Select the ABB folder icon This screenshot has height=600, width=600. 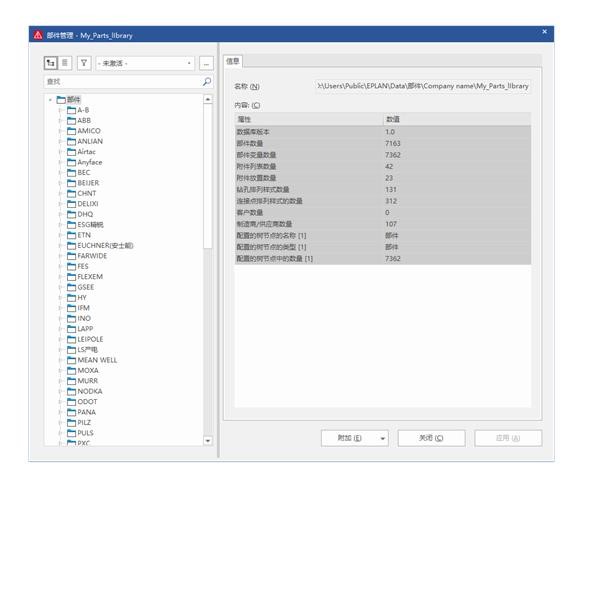(x=72, y=121)
